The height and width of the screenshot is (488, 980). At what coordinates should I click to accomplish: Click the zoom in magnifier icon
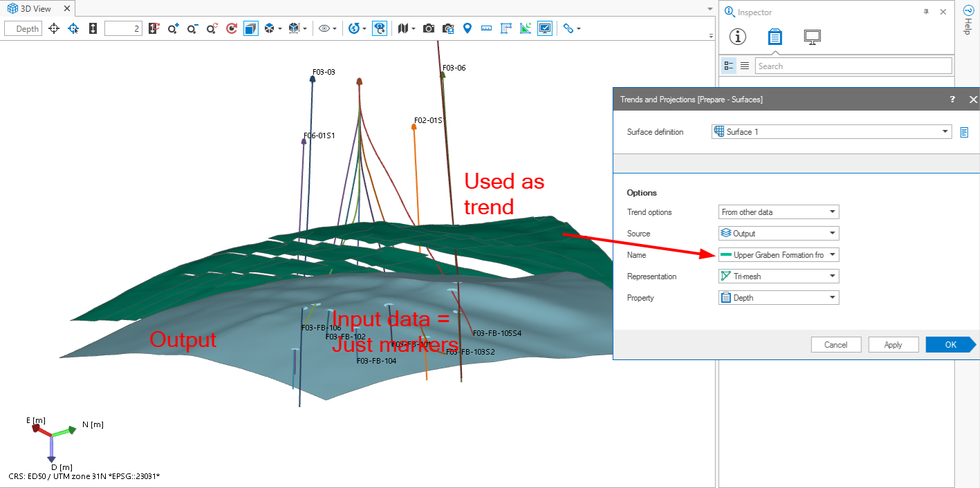click(x=173, y=28)
